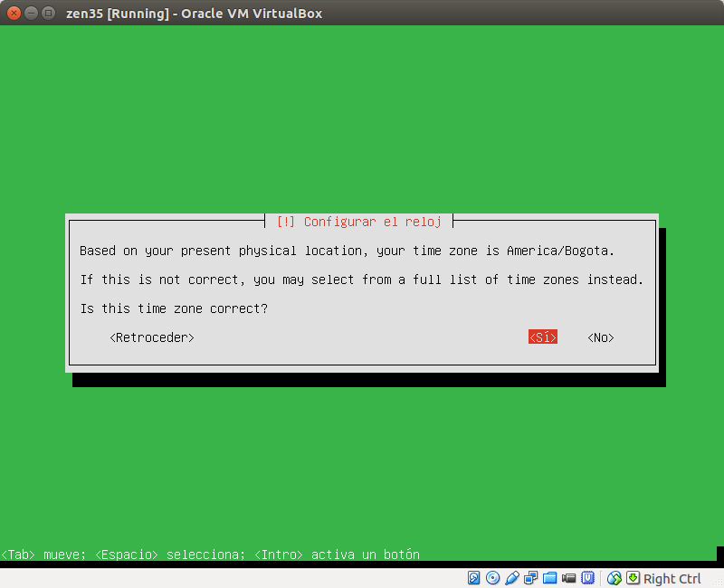This screenshot has width=724, height=588.
Task: Open the network adapters status icon
Action: 530,578
